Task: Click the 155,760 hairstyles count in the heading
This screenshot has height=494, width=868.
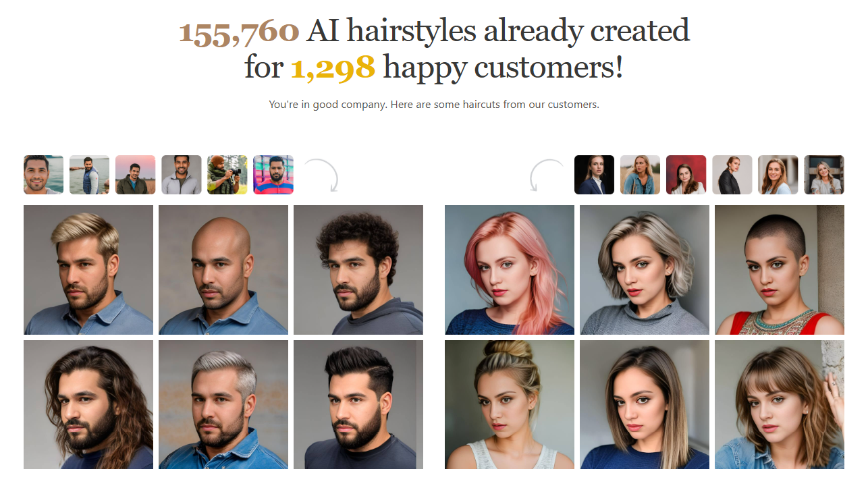Action: coord(239,32)
